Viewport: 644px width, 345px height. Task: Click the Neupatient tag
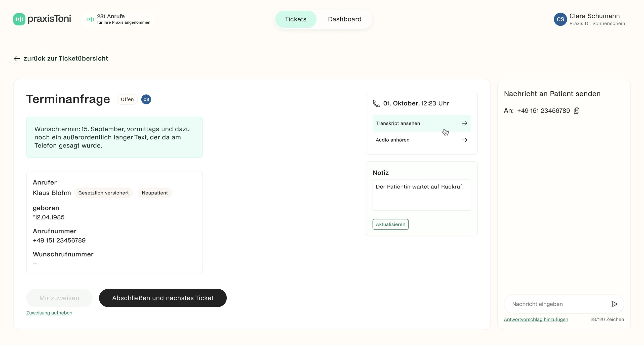(x=154, y=193)
